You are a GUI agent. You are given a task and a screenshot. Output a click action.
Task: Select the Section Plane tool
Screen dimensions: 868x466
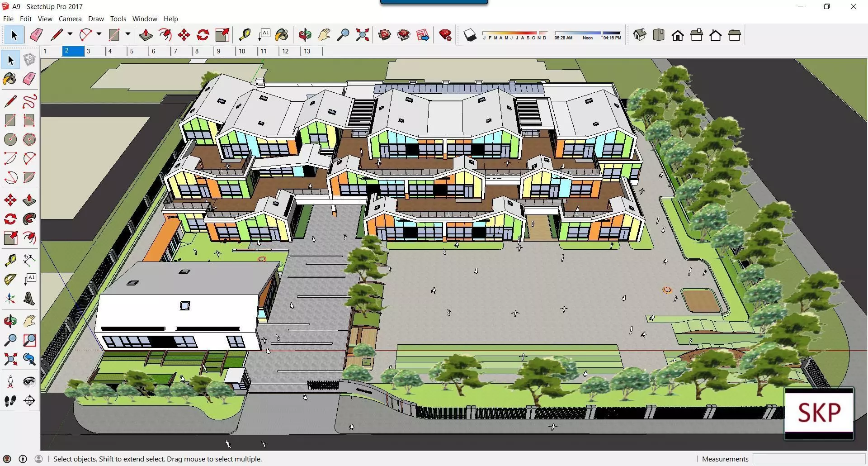(29, 401)
